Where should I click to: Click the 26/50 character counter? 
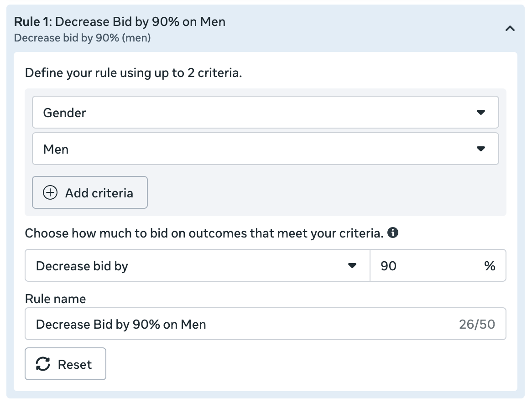477,324
